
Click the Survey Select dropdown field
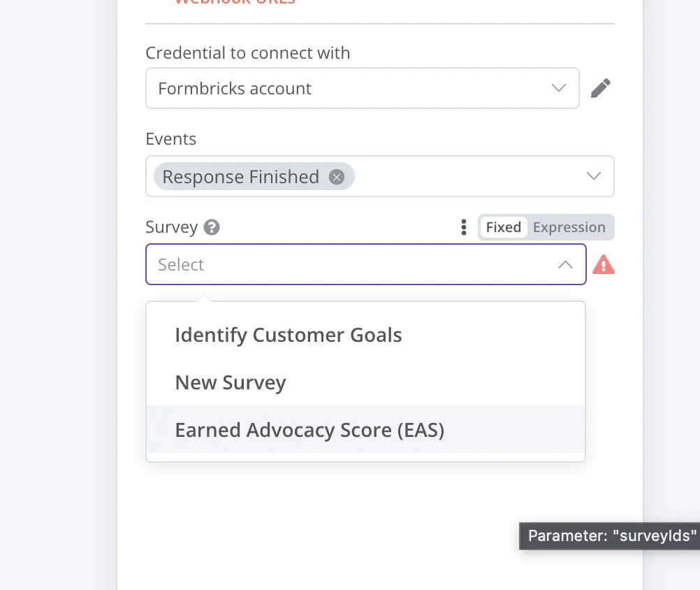point(349,265)
